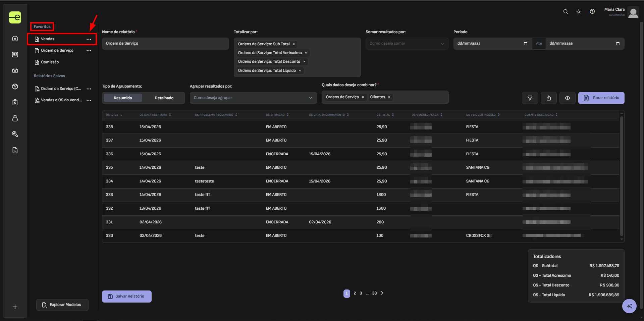The height and width of the screenshot is (321, 644).
Task: Click the export share icon button
Action: [549, 98]
